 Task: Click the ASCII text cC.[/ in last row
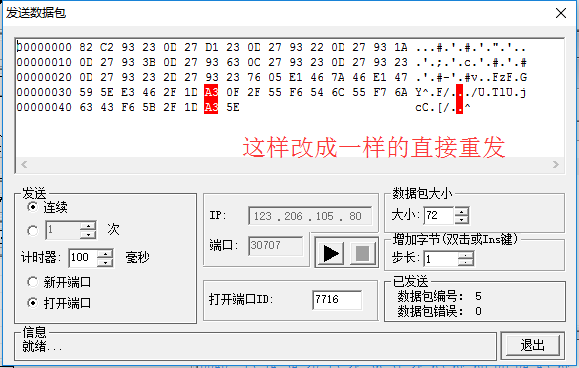[x=432, y=107]
